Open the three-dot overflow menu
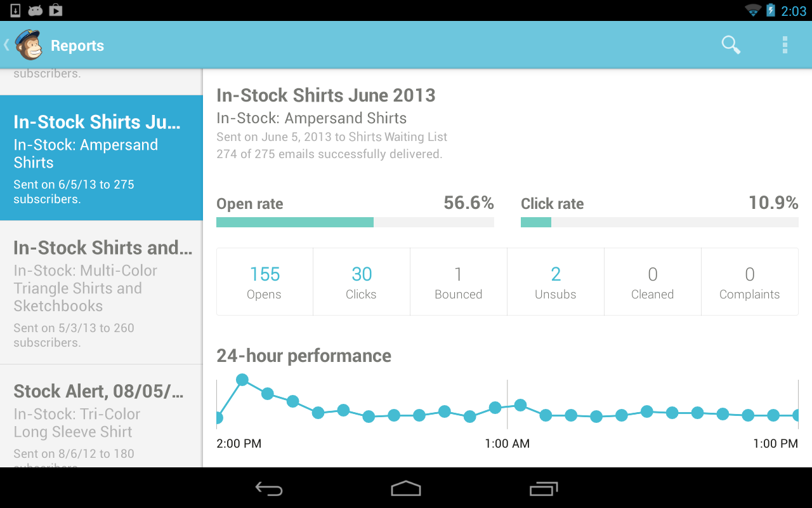812x508 pixels. click(x=785, y=45)
